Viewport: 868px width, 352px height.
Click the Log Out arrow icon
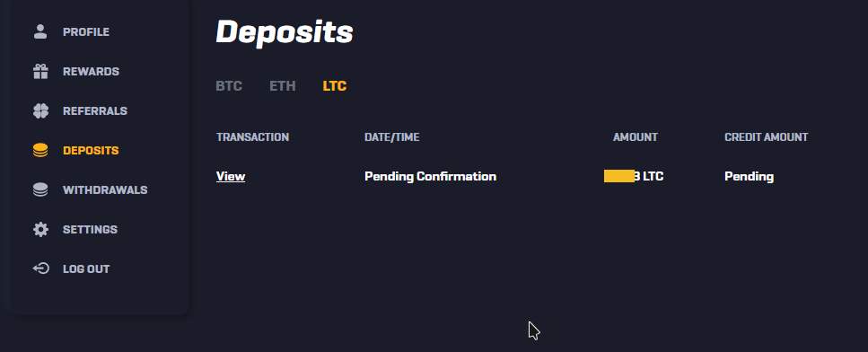click(x=40, y=269)
